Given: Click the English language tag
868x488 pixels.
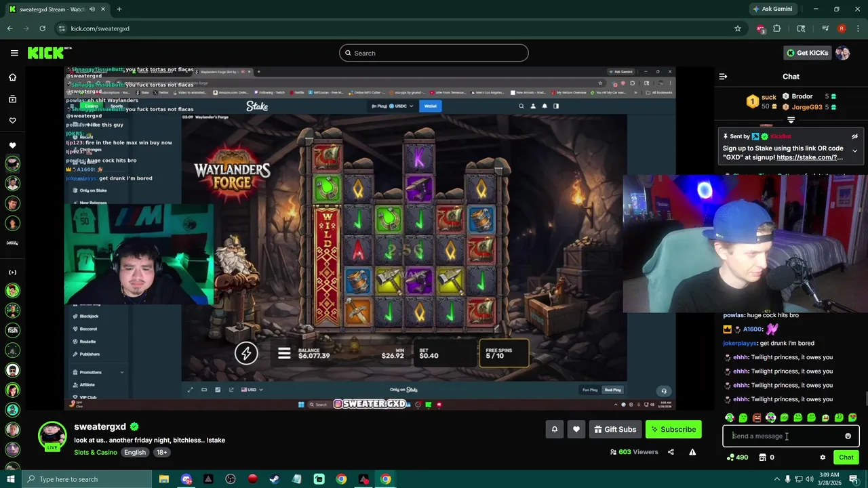Looking at the screenshot, I should pos(135,452).
